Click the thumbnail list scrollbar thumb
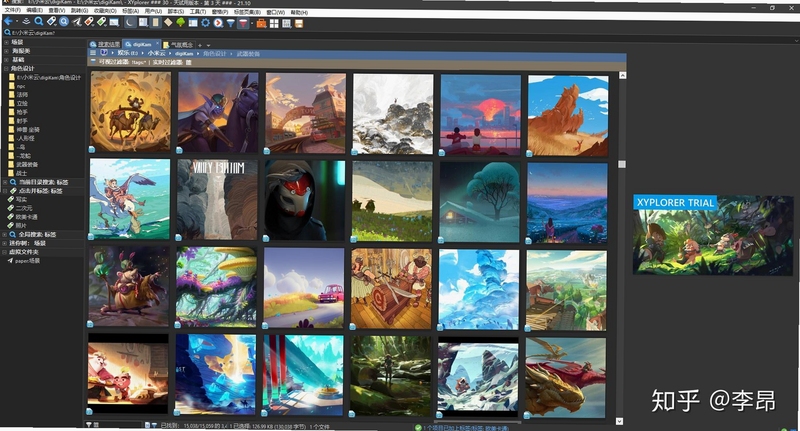 pos(621,164)
